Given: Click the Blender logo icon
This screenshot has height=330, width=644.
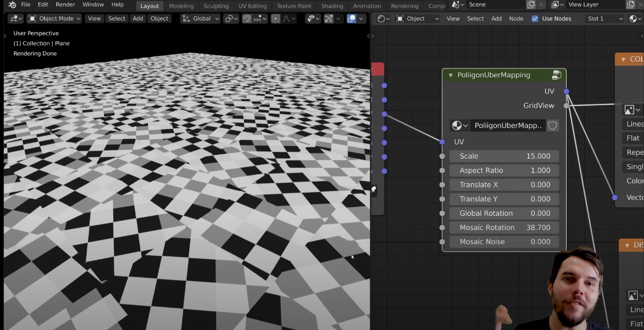Looking at the screenshot, I should point(12,5).
